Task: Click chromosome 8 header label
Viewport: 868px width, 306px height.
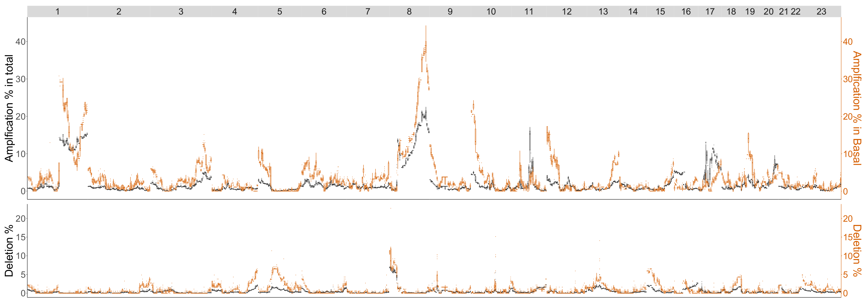Action: point(409,12)
